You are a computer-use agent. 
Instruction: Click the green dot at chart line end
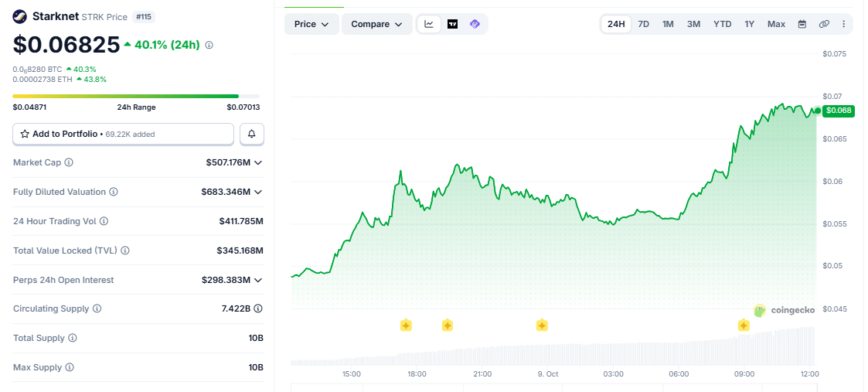pos(818,111)
